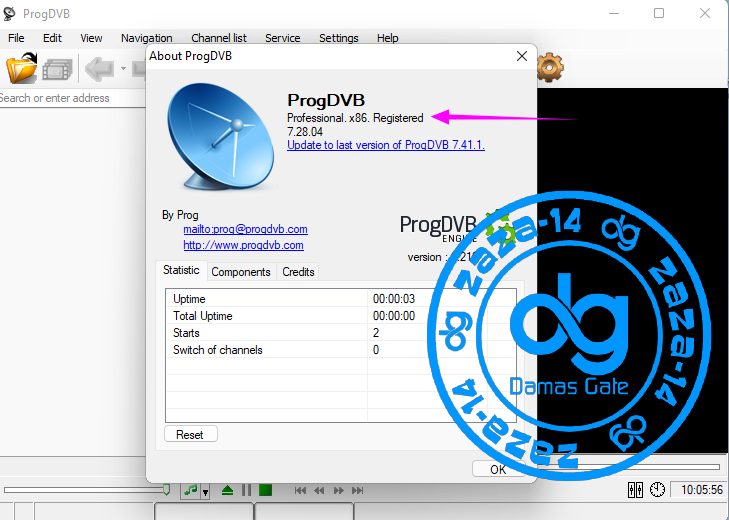The width and height of the screenshot is (729, 520).
Task: Click the Reset button
Action: click(191, 434)
